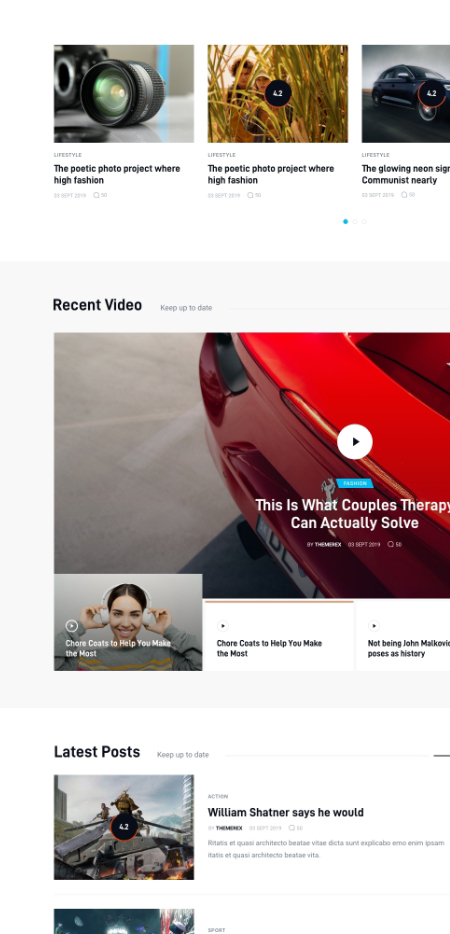Select the first carousel pagination dot
Screen dimensions: 450x934
tap(345, 222)
